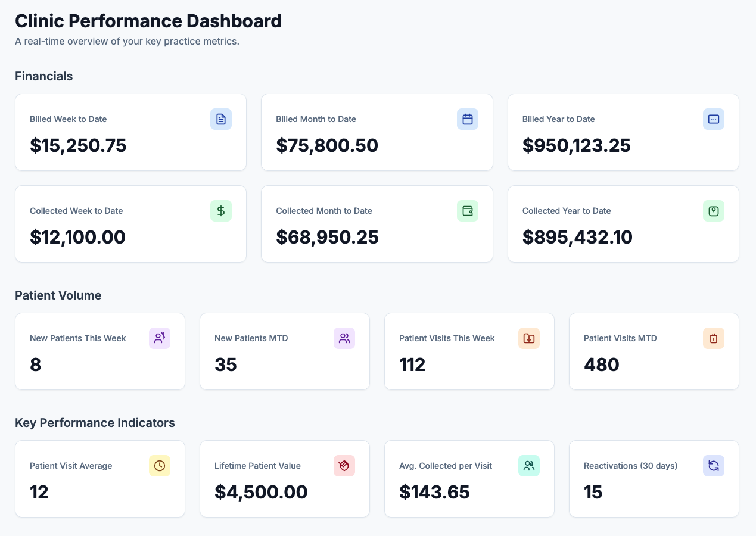Click the users icon on New Patients MTD

344,338
